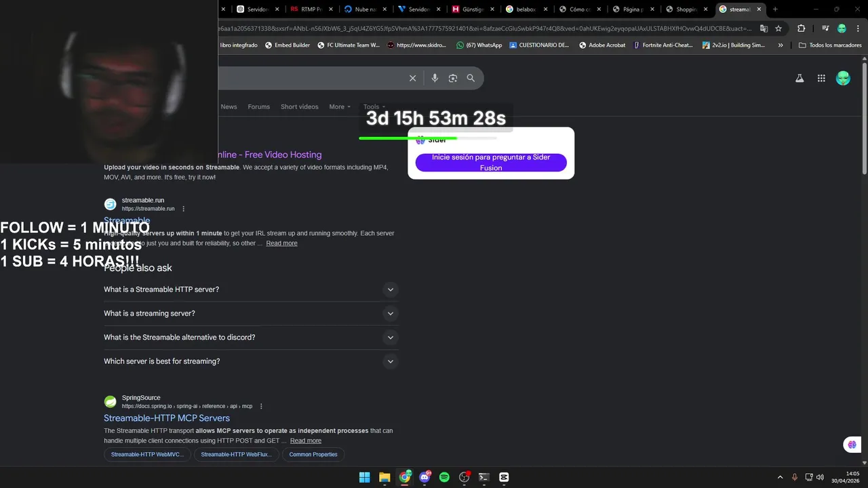Close the active streamable tab
Screen dimensions: 868x488
[x=759, y=9]
